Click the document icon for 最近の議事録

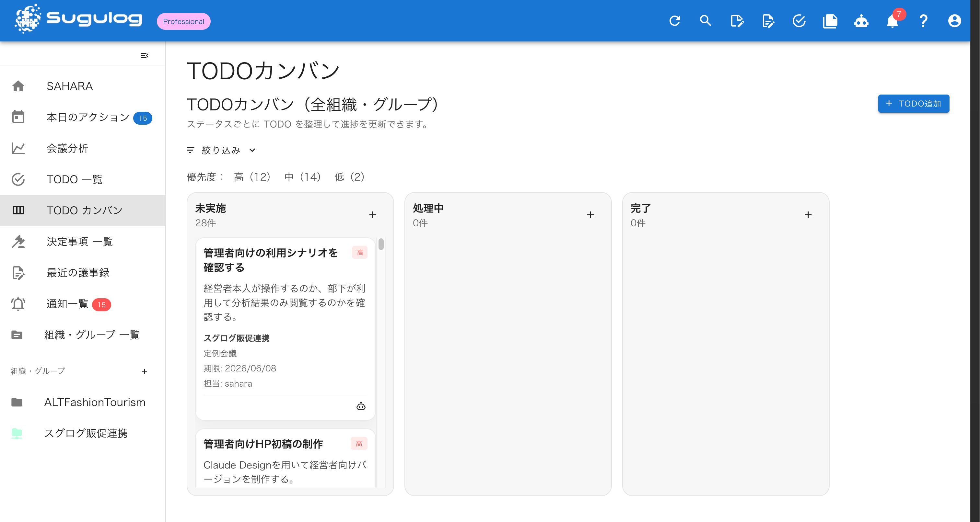(x=18, y=273)
